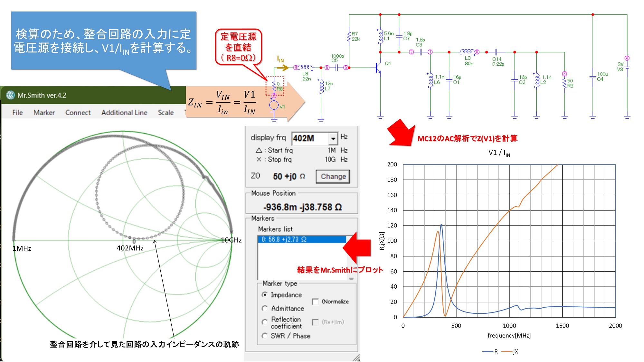Open the File menu
644x362 pixels.
[17, 113]
